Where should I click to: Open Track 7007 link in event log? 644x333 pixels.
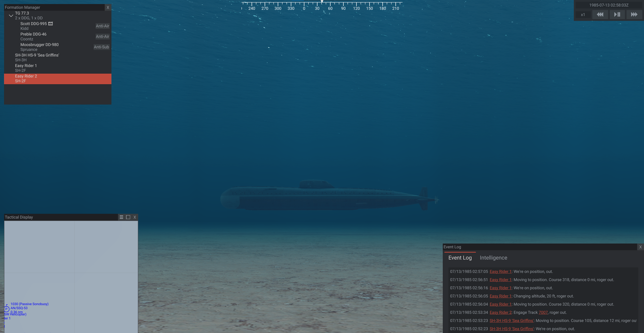click(543, 313)
